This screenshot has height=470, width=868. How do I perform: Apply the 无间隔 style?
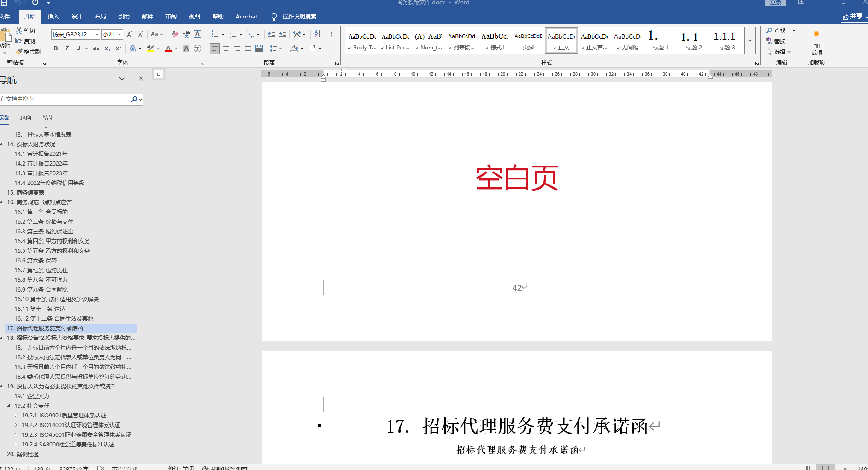pyautogui.click(x=627, y=40)
